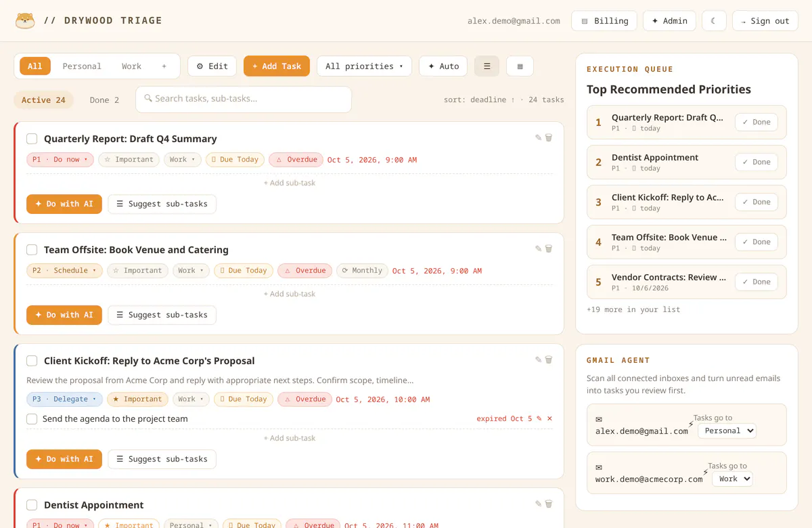Click the Edit categories button
The width and height of the screenshot is (812, 528).
(x=212, y=66)
